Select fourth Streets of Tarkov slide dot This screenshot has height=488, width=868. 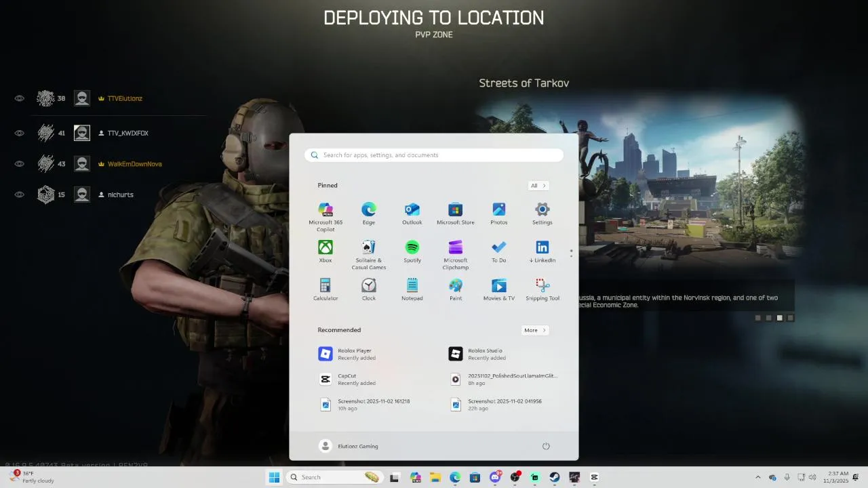coord(790,317)
